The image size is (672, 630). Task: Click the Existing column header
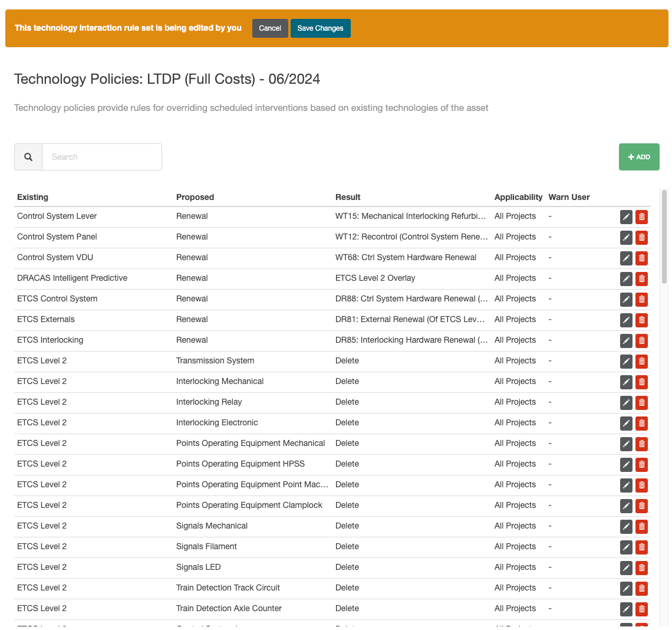[33, 197]
